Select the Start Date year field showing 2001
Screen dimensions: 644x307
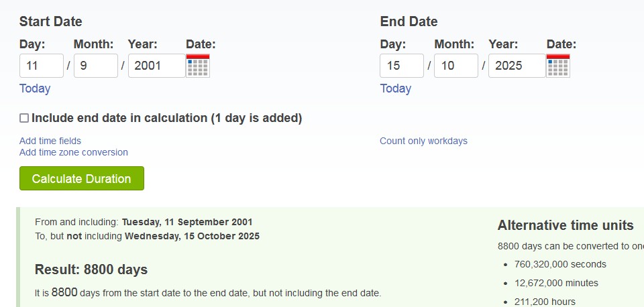coord(156,66)
